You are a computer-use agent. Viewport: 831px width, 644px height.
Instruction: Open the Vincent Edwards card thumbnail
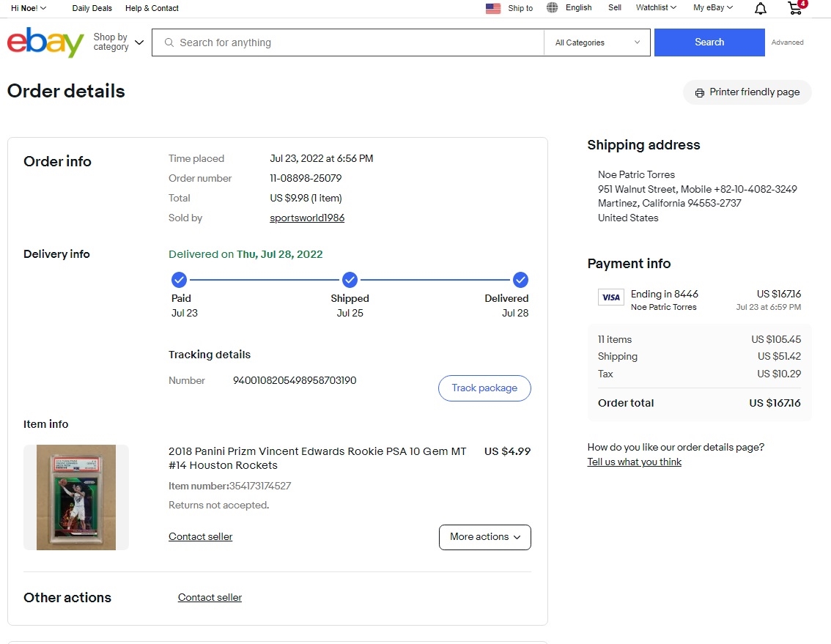(x=75, y=497)
